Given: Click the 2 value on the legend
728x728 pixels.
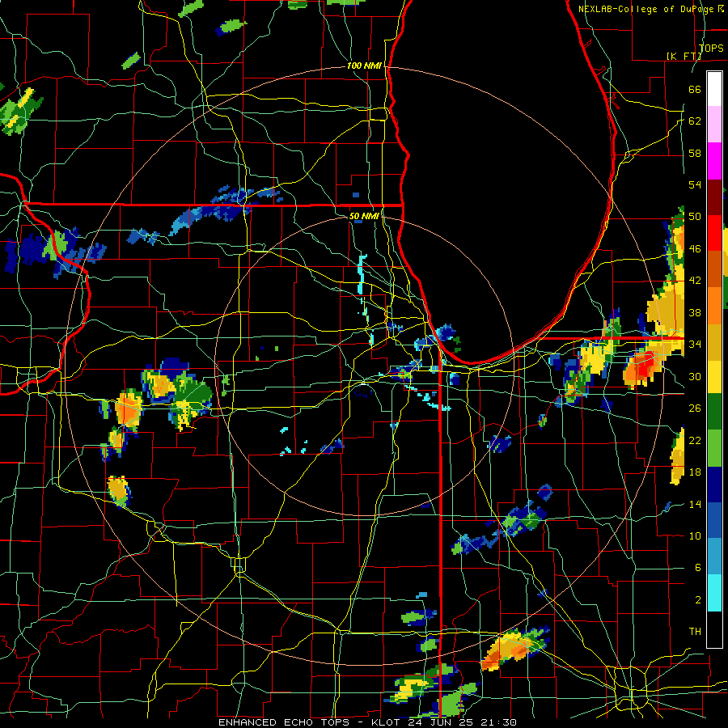Looking at the screenshot, I should pos(697,600).
